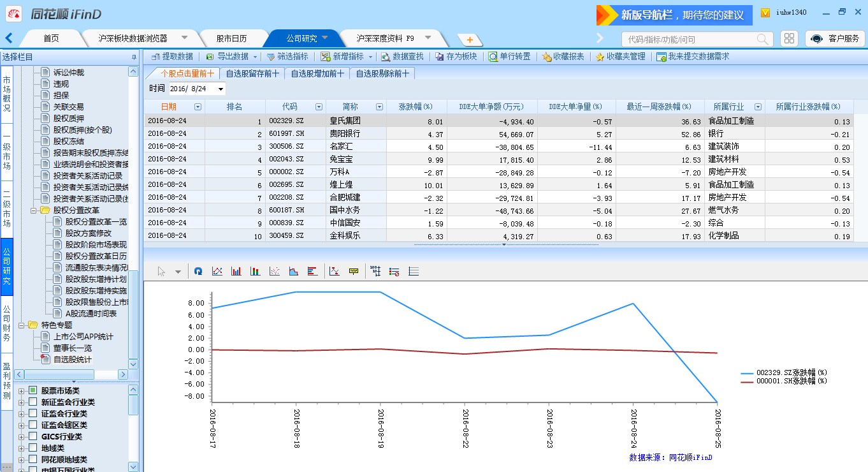868x472 pixels.
Task: Open the 代码 column filter dropdown
Action: point(319,107)
